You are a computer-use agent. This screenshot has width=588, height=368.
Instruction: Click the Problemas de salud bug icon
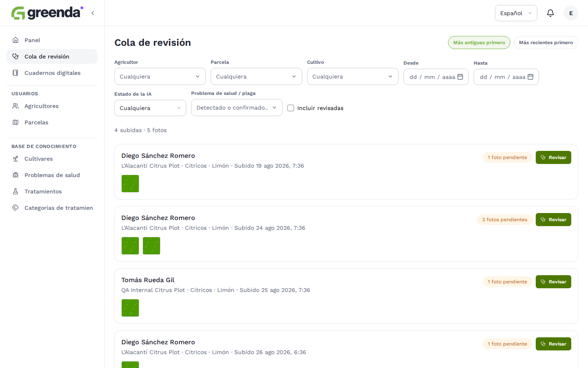(x=16, y=175)
